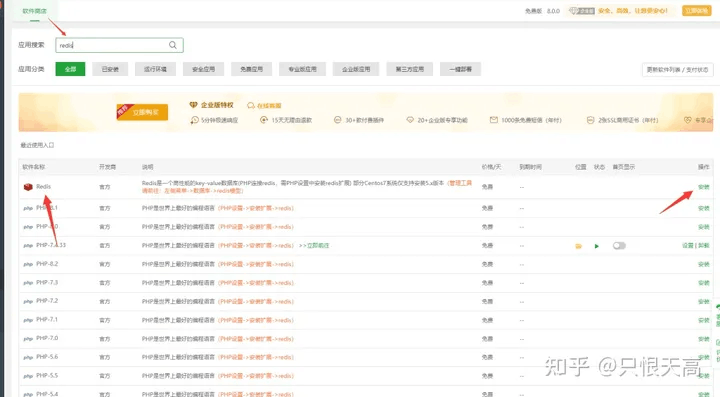720x397 pixels.
Task: Click the 5分钟极速响应 clock icon in banner
Action: click(195, 120)
